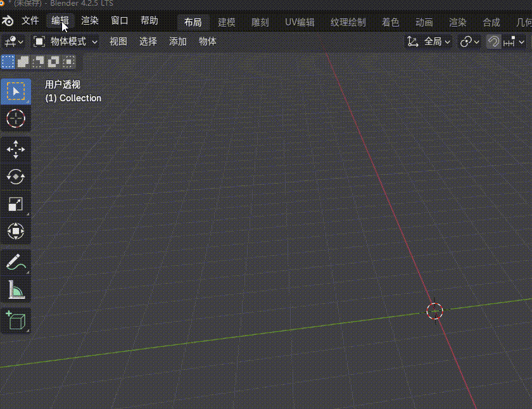Select the Move tool

[x=15, y=149]
